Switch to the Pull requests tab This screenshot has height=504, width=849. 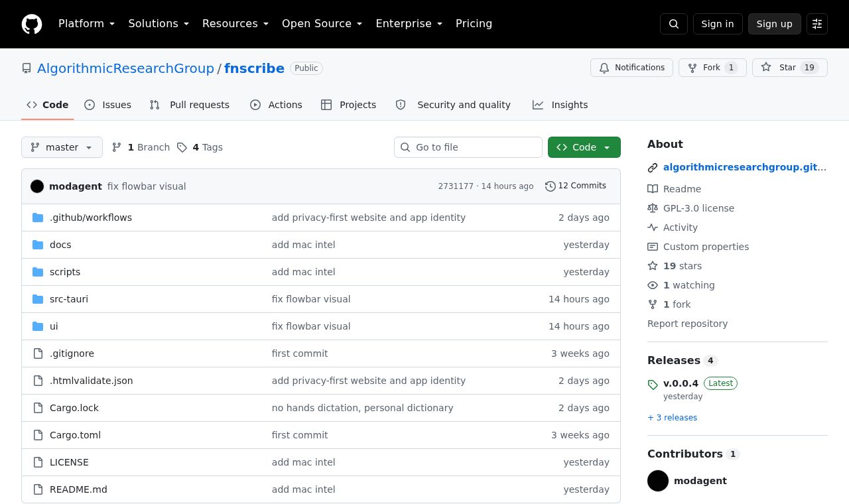[x=190, y=105]
